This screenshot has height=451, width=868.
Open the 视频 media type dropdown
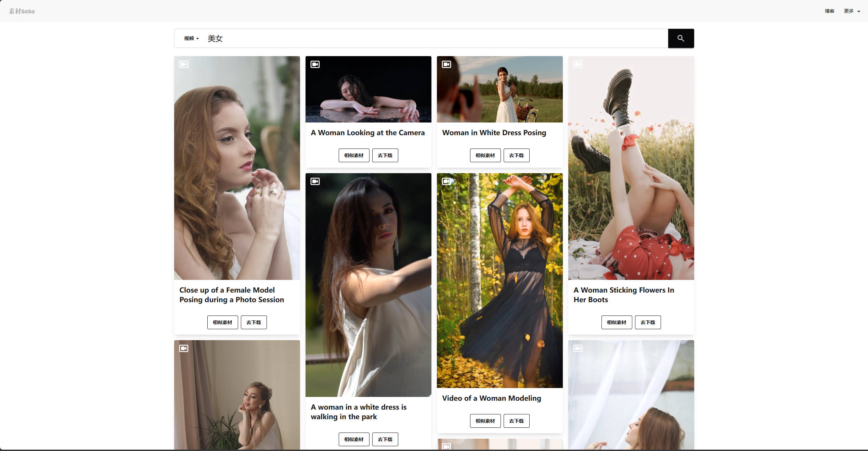[x=191, y=38]
